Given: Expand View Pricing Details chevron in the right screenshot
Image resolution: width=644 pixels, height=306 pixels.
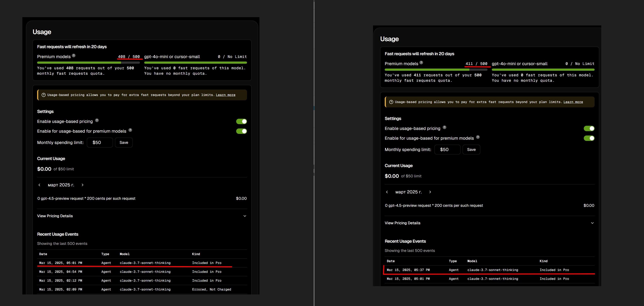Looking at the screenshot, I should 592,223.
